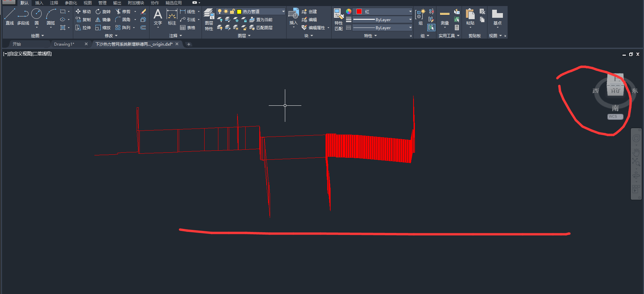The image size is (644, 294).
Task: Open the WCS coordinate system dropdown
Action: point(615,116)
